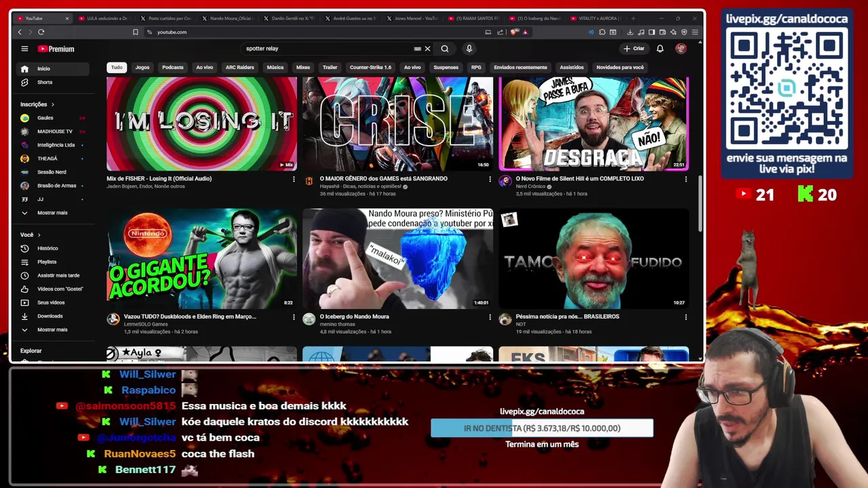Open Shorts from the sidebar
This screenshot has height=488, width=868.
click(53, 82)
